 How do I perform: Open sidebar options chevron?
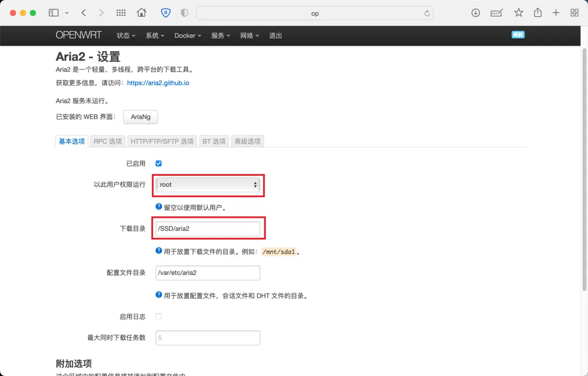pyautogui.click(x=67, y=13)
